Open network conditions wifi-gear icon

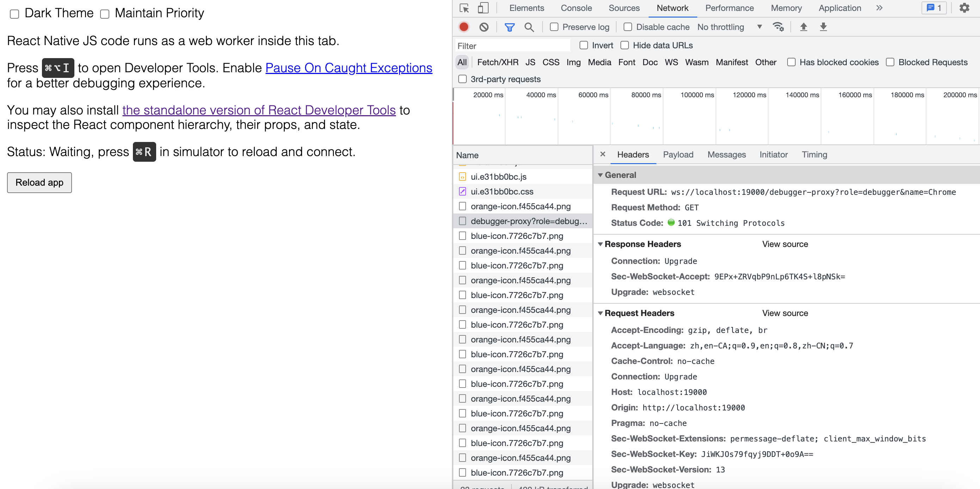pos(778,27)
